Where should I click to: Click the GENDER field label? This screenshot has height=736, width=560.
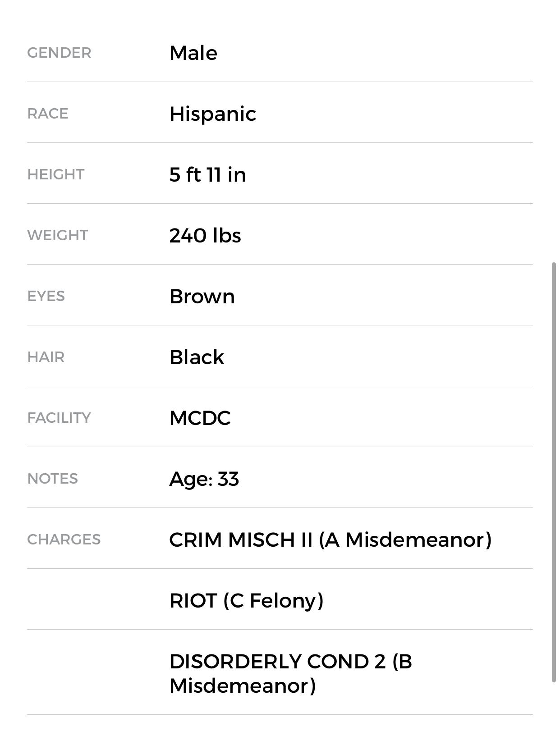click(x=59, y=53)
